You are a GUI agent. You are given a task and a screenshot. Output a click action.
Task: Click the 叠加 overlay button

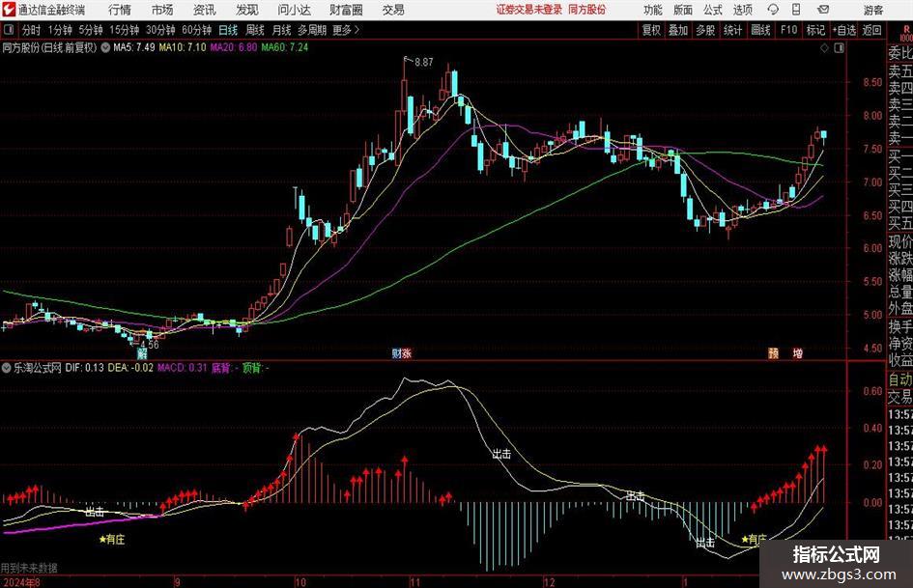tap(678, 30)
